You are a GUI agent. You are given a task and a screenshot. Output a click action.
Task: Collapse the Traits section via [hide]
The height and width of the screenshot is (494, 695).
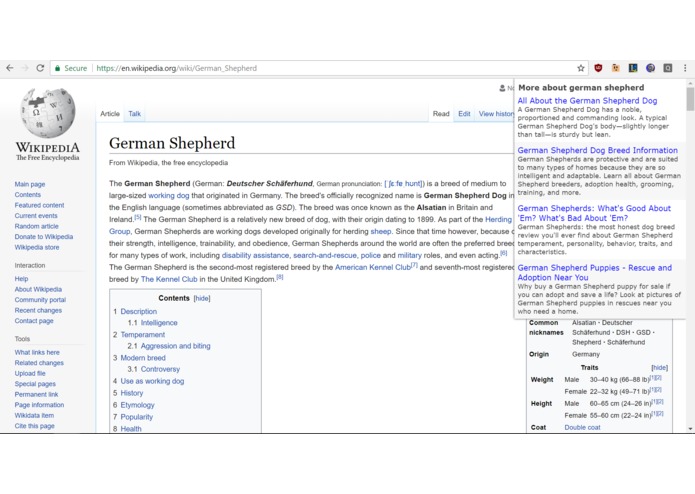click(x=659, y=368)
